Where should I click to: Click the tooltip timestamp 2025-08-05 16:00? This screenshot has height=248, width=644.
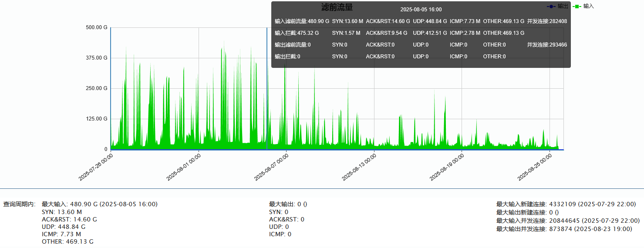[x=421, y=10]
